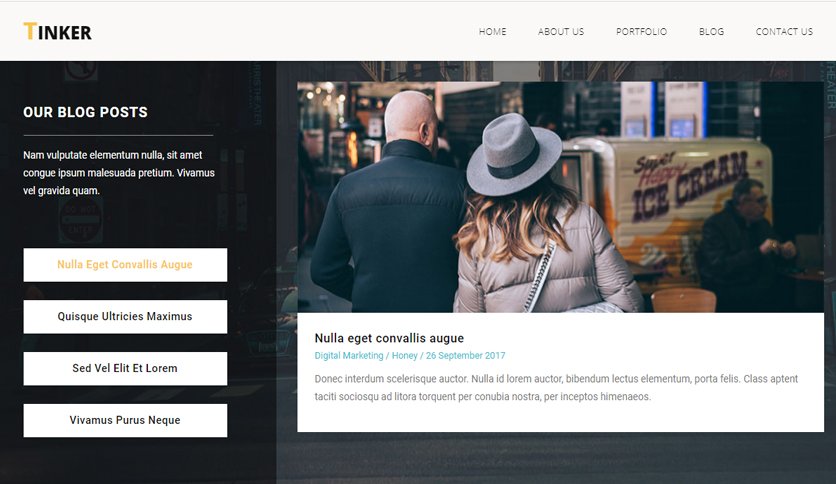
Task: Click the author name Honey
Action: click(x=405, y=356)
